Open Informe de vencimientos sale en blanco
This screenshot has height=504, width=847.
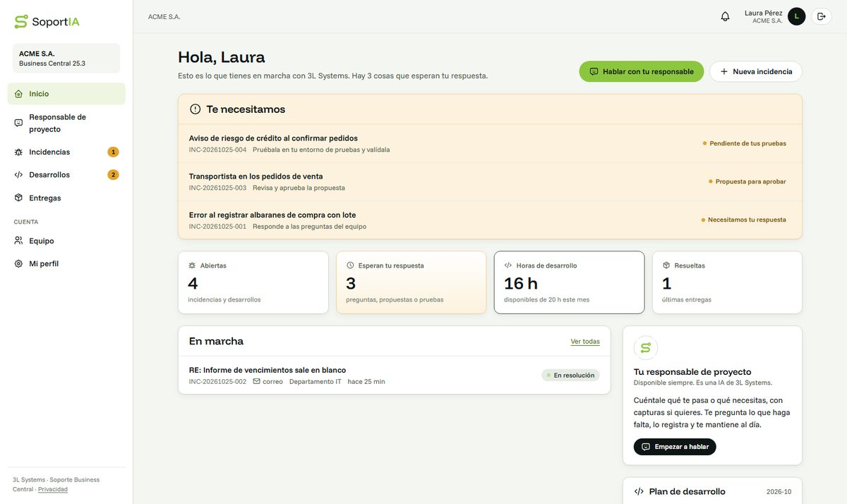[394, 375]
